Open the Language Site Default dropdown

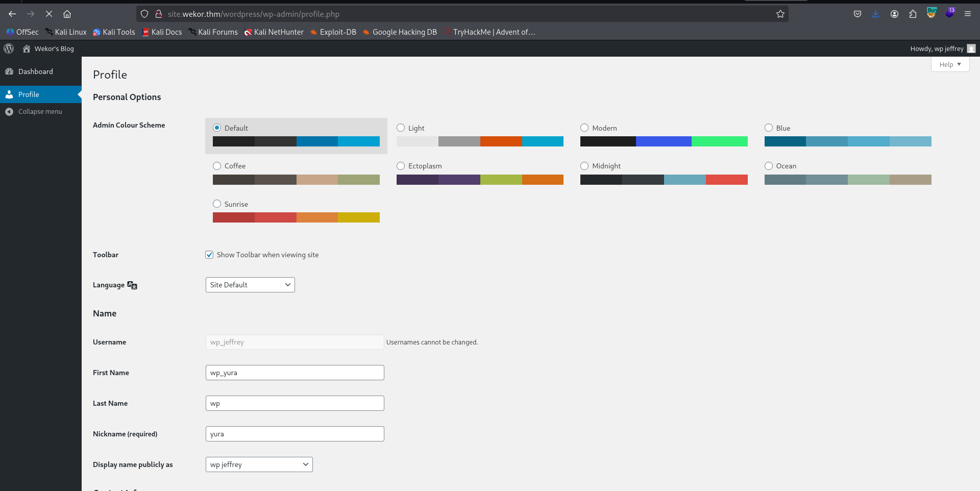click(250, 285)
